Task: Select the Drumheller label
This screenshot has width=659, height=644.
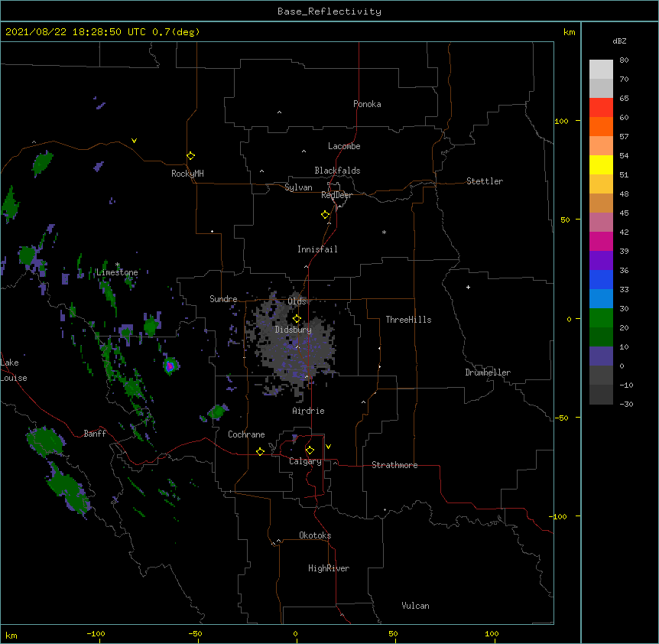Action: pos(488,372)
